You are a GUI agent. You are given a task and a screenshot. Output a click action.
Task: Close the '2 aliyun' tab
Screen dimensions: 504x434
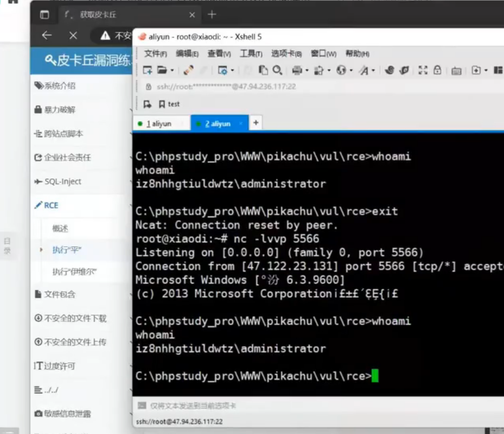(x=240, y=123)
